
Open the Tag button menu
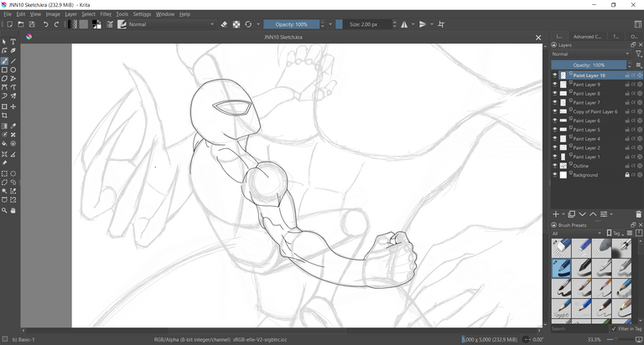pos(615,234)
